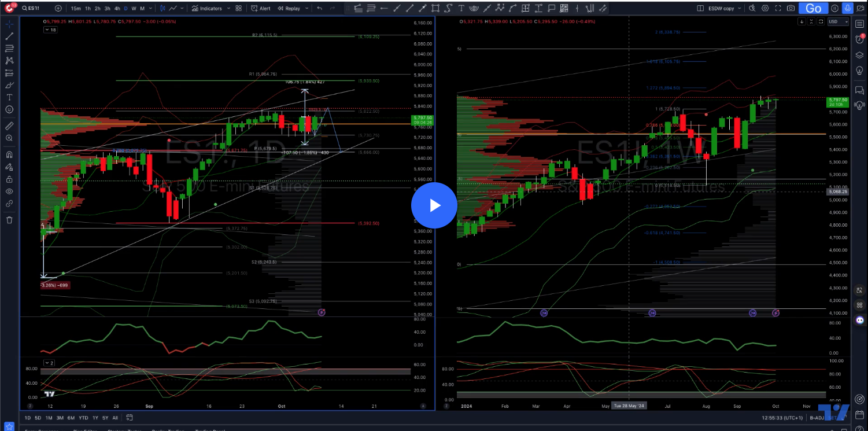Open the quick search icon

click(x=752, y=8)
